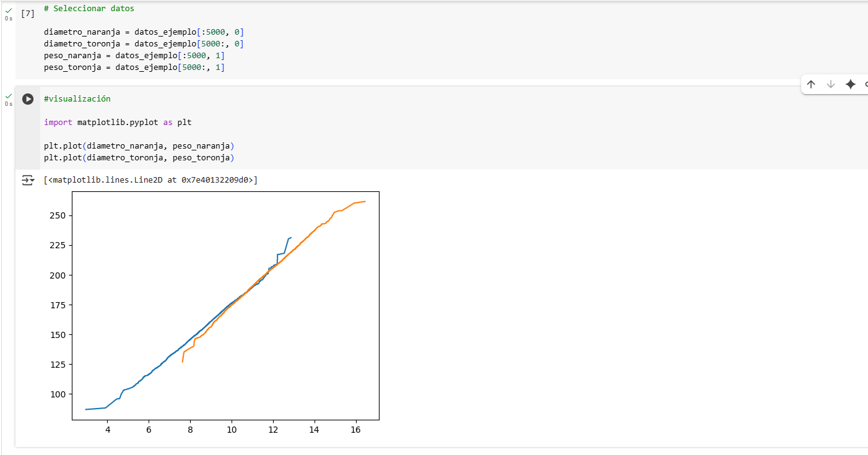Move the cell up with the arrow icon

[x=811, y=84]
